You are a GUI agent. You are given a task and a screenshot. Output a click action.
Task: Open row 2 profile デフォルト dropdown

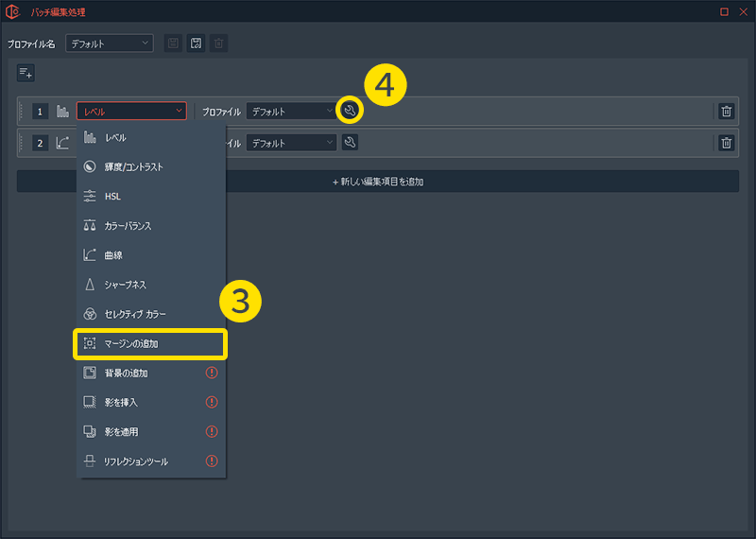[291, 143]
